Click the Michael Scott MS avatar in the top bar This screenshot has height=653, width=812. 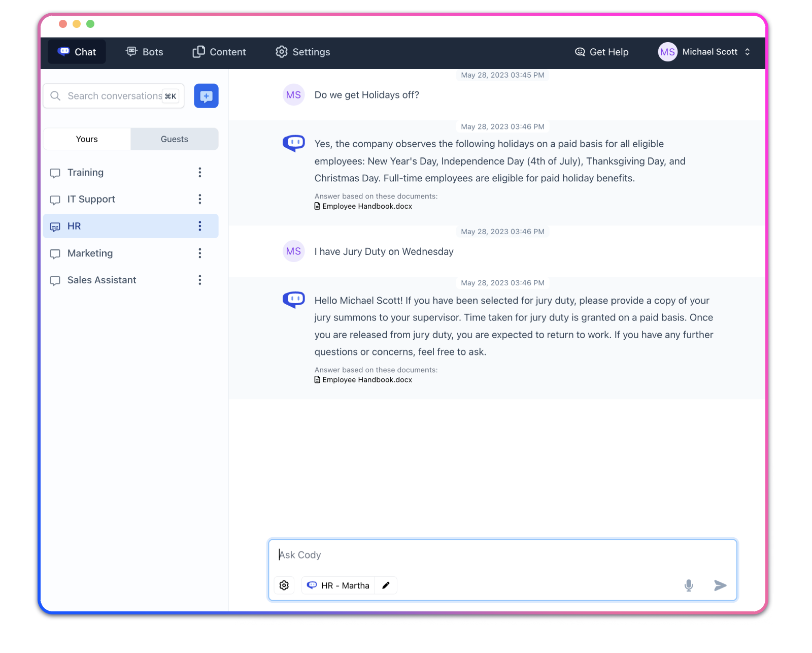(x=667, y=52)
